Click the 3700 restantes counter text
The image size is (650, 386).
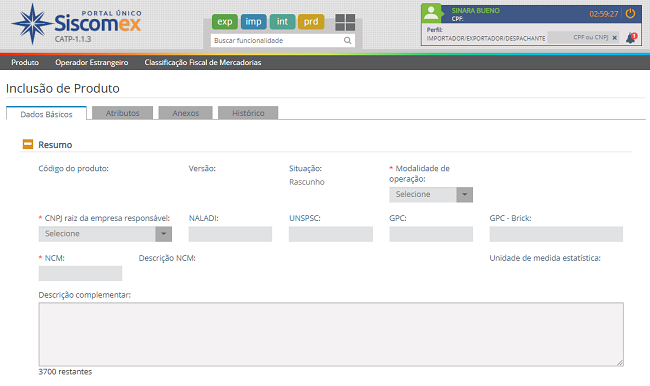[x=65, y=371]
